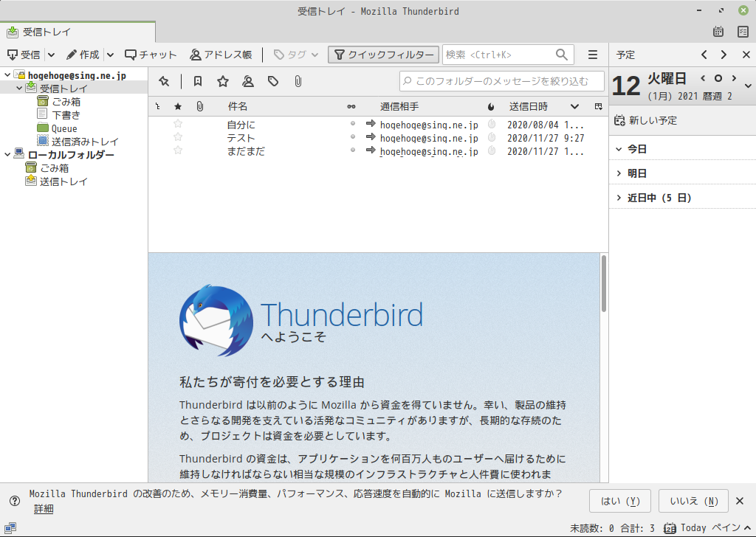Screen dimensions: 756x537
Task: Sort by read status column header
Action: click(x=351, y=106)
